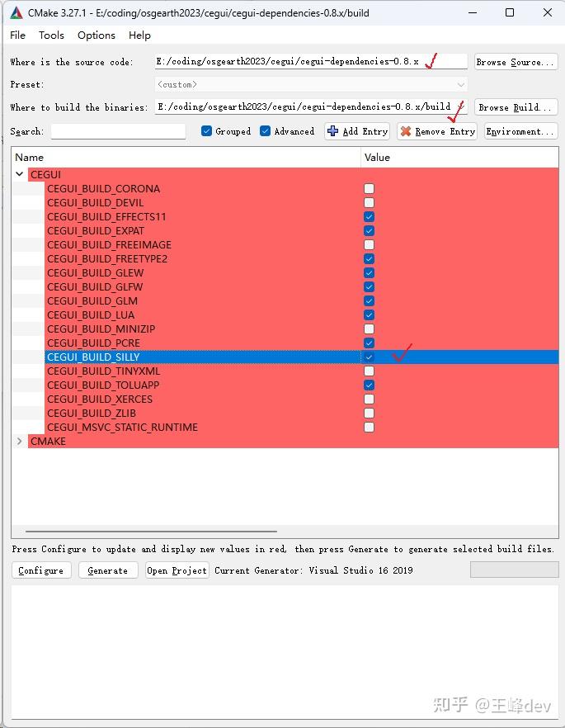Select the CEGUI_BUILD_FREETYPE2 row name
This screenshot has width=565, height=728.
click(x=107, y=258)
